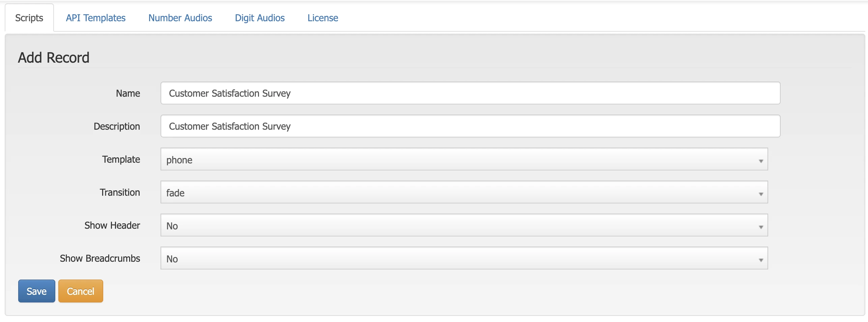868x322 pixels.
Task: Save the new Customer Satisfaction Survey record
Action: pyautogui.click(x=36, y=291)
